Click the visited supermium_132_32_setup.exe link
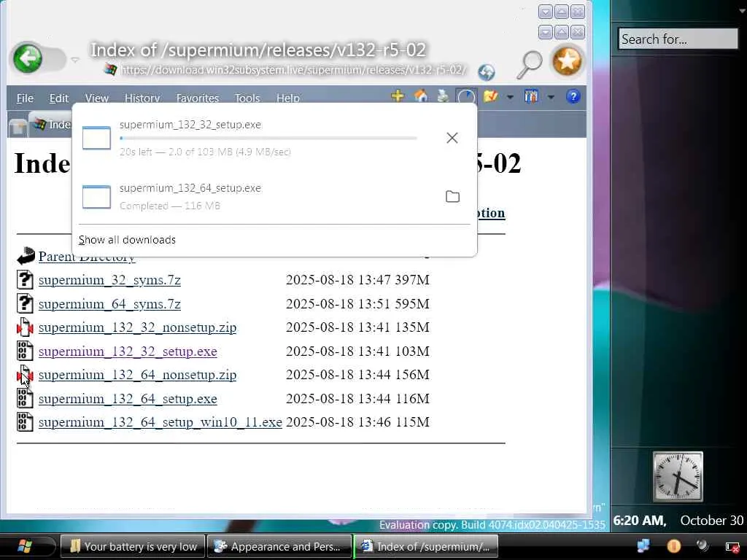This screenshot has height=560, width=747. pos(128,351)
